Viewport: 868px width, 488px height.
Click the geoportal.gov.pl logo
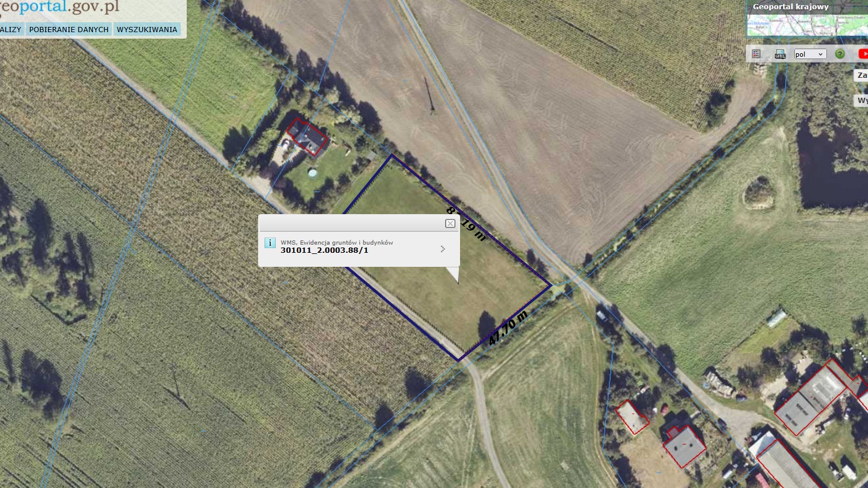[59, 8]
